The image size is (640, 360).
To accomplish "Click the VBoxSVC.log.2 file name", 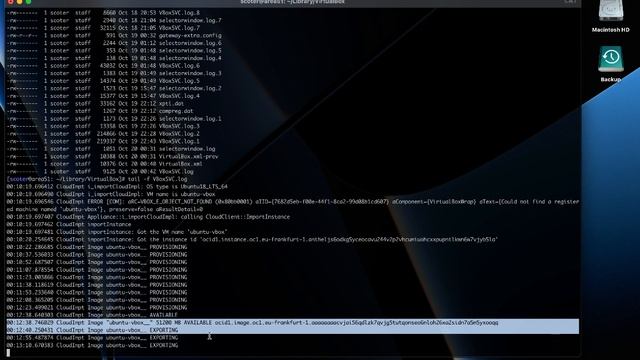I will [179, 133].
